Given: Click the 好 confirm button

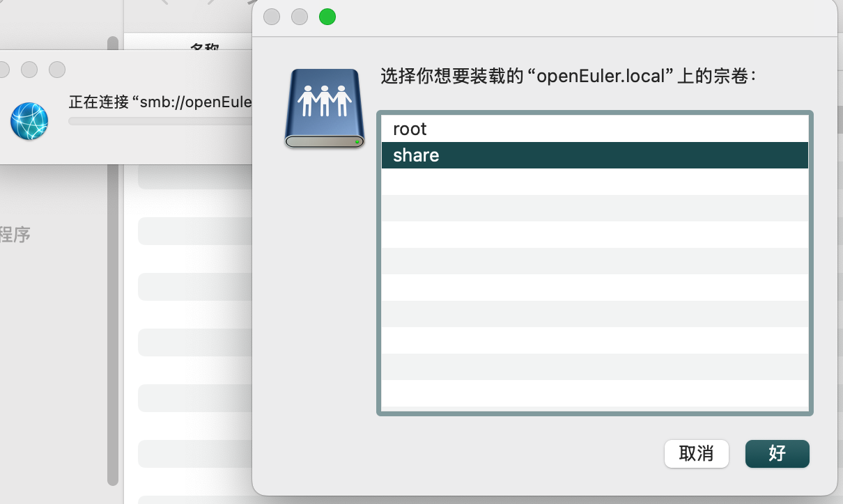Looking at the screenshot, I should (x=777, y=454).
